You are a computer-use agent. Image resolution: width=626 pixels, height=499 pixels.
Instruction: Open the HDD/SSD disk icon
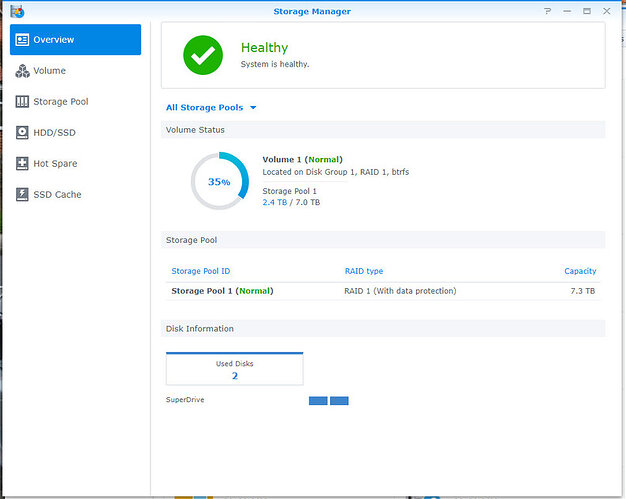coord(22,133)
